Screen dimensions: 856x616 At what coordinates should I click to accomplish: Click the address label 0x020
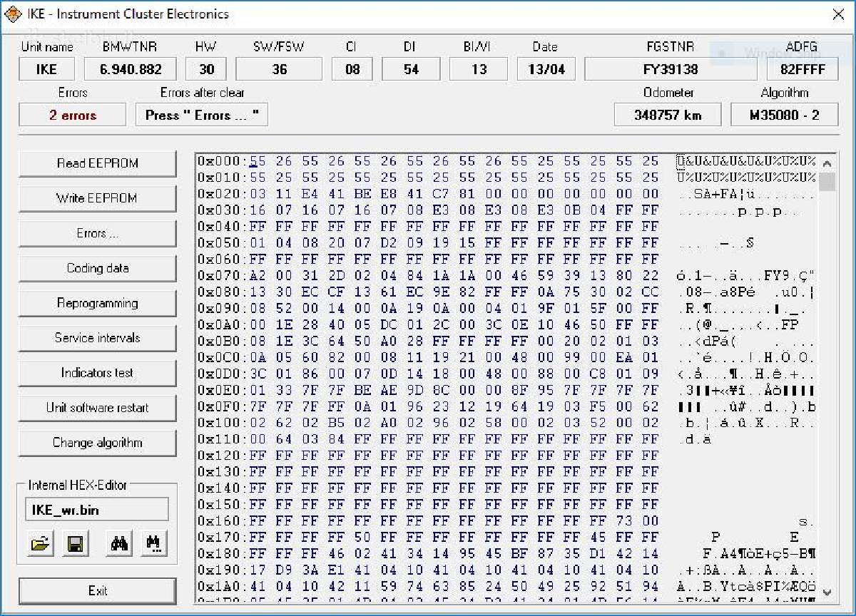tap(222, 194)
